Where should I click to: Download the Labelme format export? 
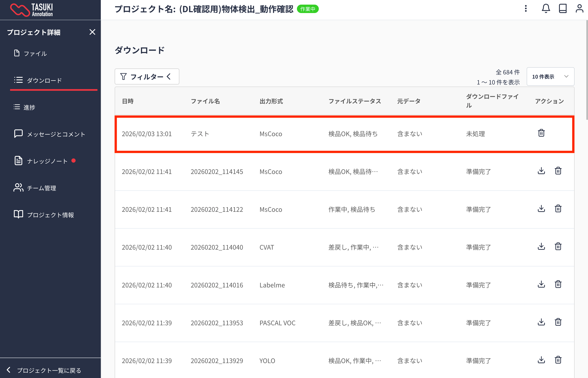(x=541, y=284)
